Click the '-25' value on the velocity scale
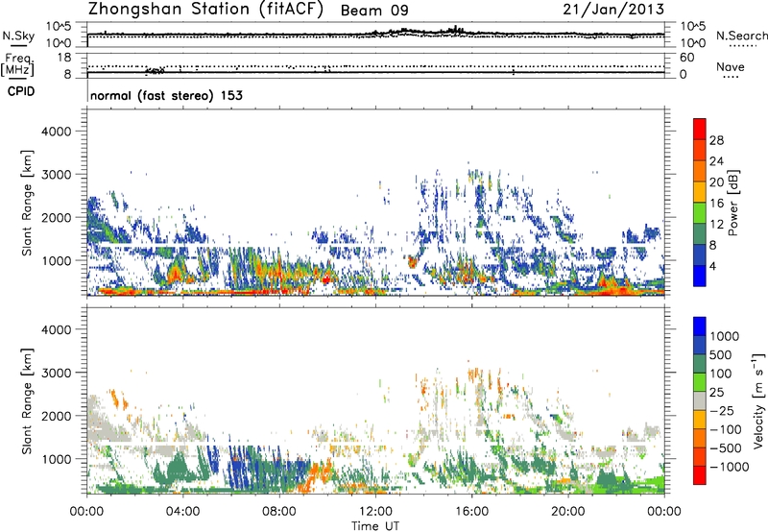The width and height of the screenshot is (768, 532). (722, 410)
